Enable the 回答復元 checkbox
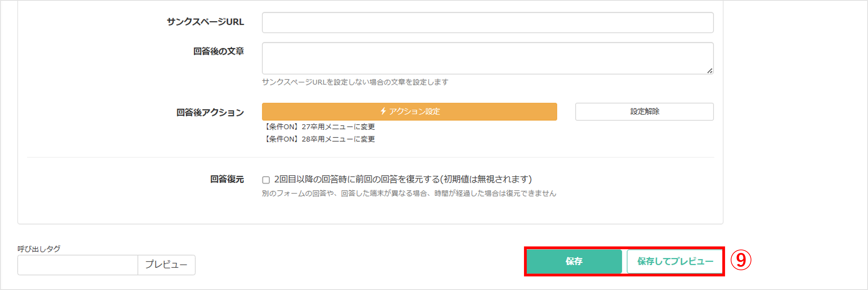 (266, 180)
